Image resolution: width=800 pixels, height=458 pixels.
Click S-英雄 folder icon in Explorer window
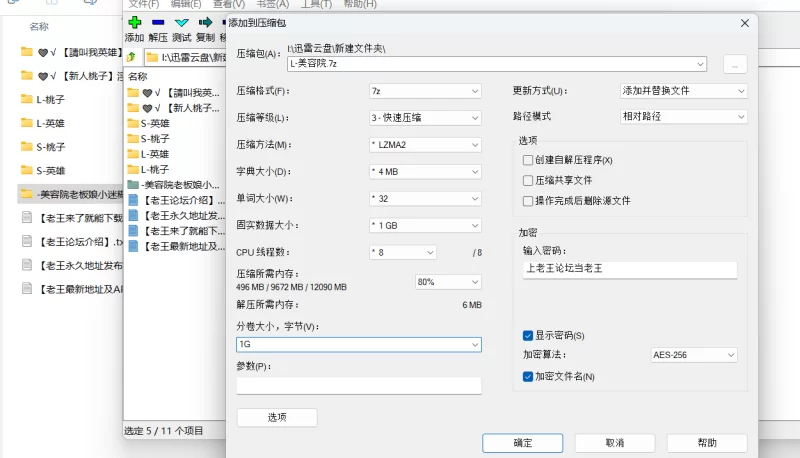(x=27, y=170)
